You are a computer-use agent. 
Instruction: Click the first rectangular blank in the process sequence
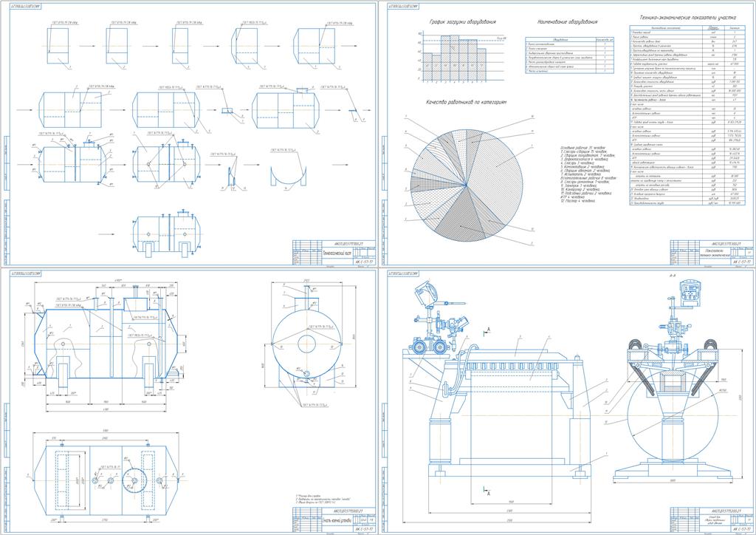(58, 46)
